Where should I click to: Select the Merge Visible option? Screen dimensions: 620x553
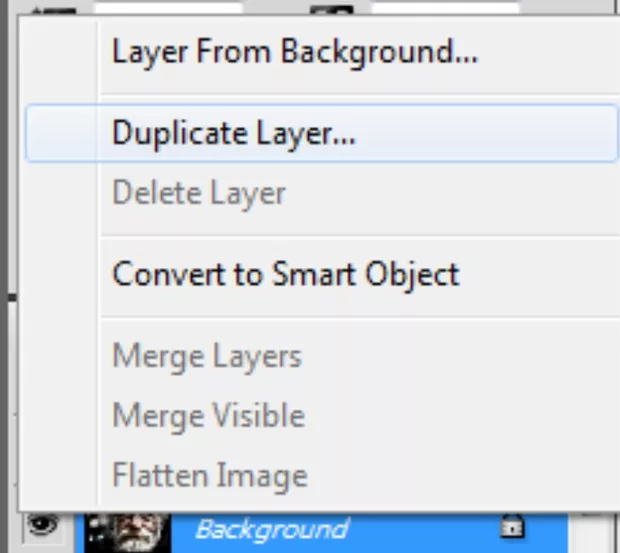click(x=208, y=415)
